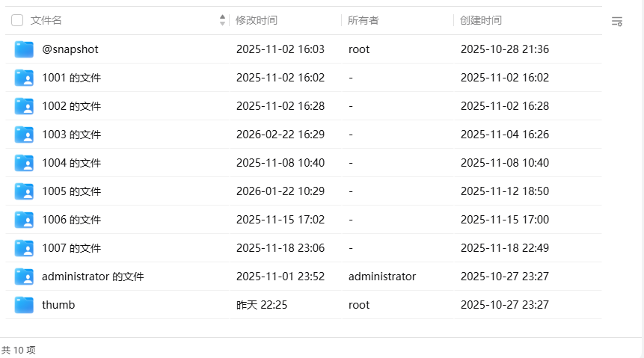Click the administrator 的文件 name
Image resolution: width=644 pixels, height=358 pixels.
pos(93,277)
